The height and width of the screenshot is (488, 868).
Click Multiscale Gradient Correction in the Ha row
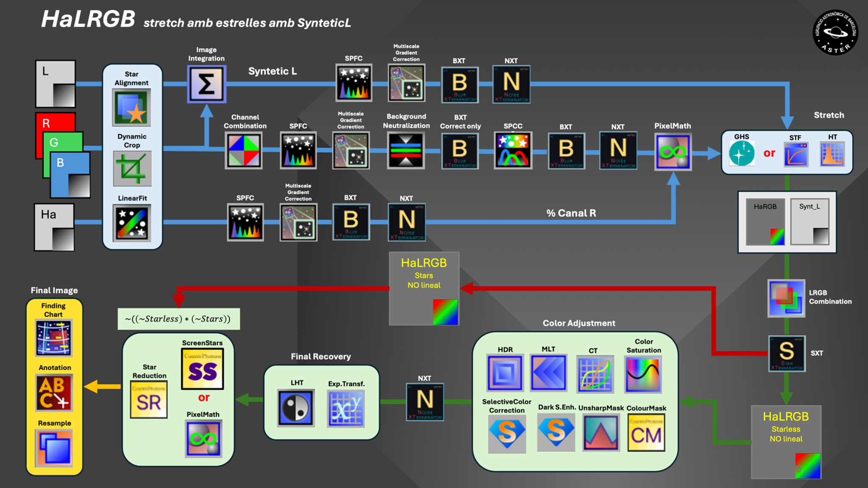(x=298, y=222)
